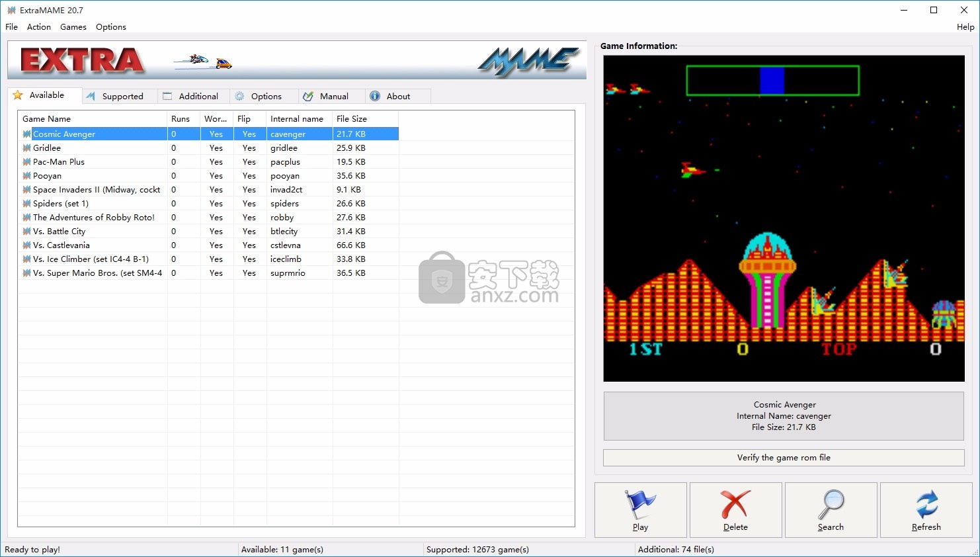Image resolution: width=980 pixels, height=557 pixels.
Task: Switch to the Supported tab
Action: pyautogui.click(x=120, y=96)
